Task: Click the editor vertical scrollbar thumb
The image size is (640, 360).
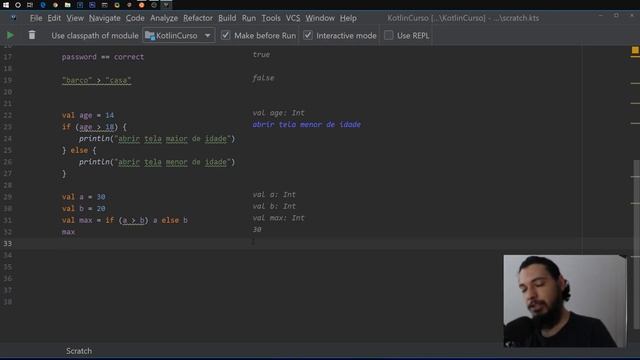Action: (x=636, y=244)
